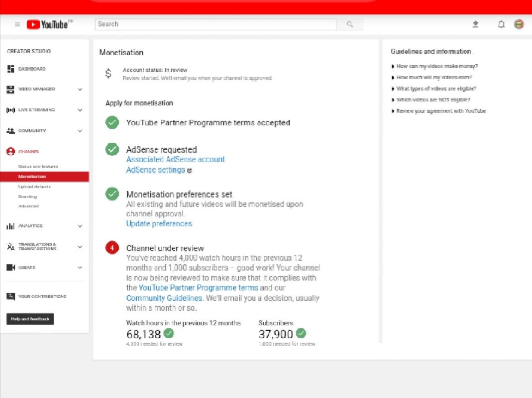Screen dimensions: 532x398
Task: Open the upload video icon
Action: click(x=475, y=24)
